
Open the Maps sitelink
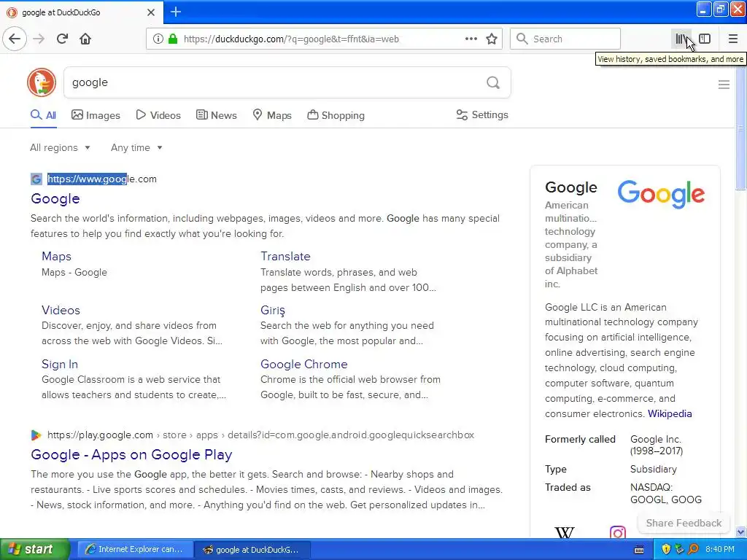56,256
